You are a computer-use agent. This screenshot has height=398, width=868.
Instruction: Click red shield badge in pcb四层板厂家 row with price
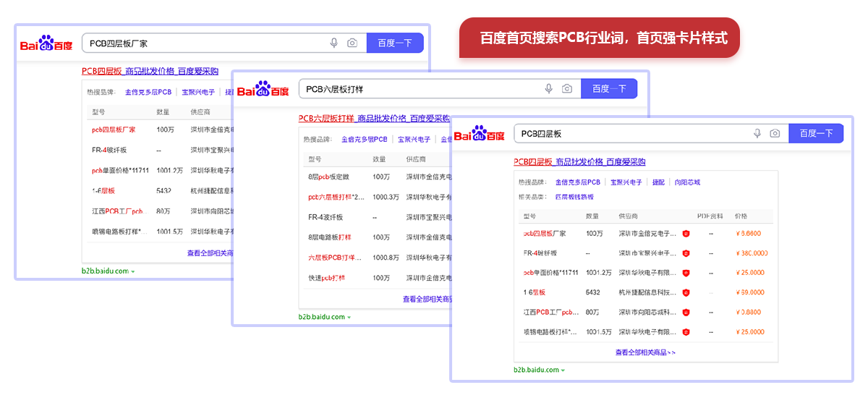[x=686, y=234]
